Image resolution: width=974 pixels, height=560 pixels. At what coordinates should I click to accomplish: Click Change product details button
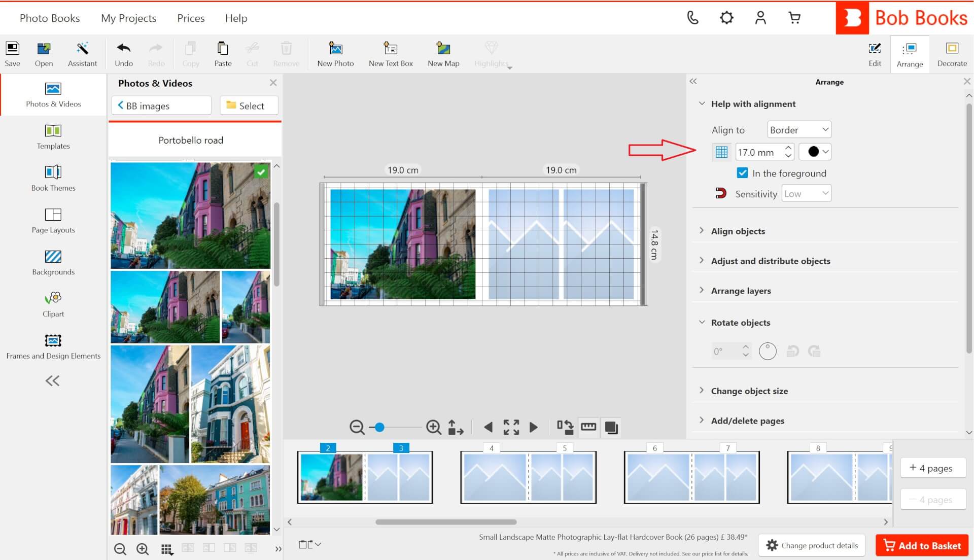812,545
